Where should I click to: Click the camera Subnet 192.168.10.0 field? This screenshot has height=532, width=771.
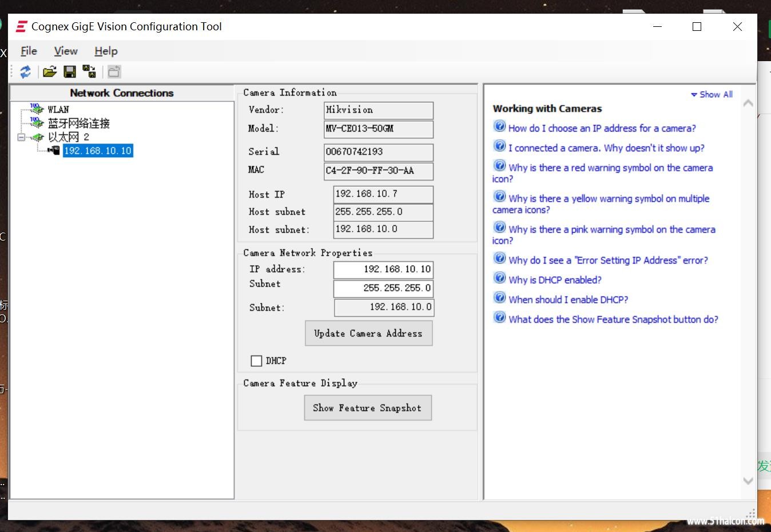(384, 307)
